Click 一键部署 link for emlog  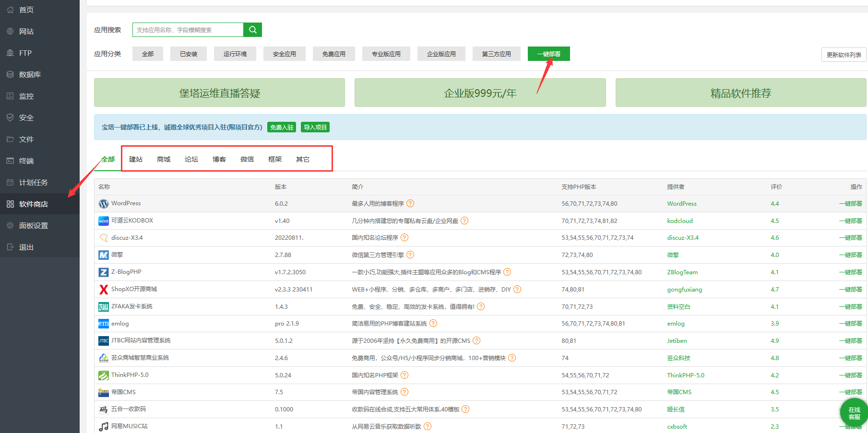click(x=850, y=323)
